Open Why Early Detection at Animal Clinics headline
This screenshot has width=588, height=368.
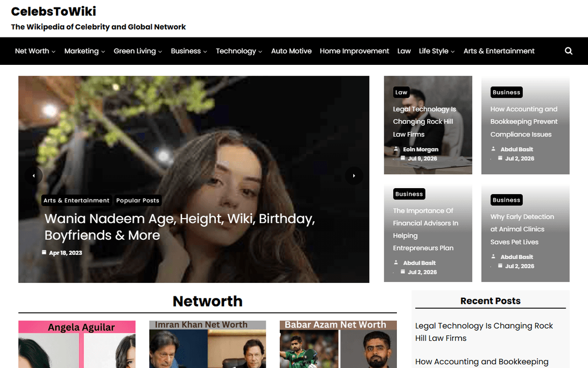click(x=522, y=229)
